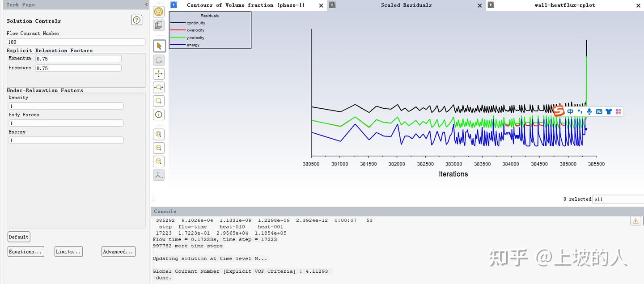This screenshot has width=644, height=284.
Task: Click the '997782 more time steps' line
Action: [187, 246]
